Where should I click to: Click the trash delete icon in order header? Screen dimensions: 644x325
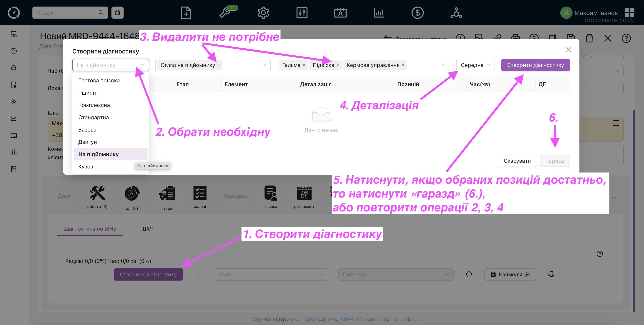coord(589,38)
